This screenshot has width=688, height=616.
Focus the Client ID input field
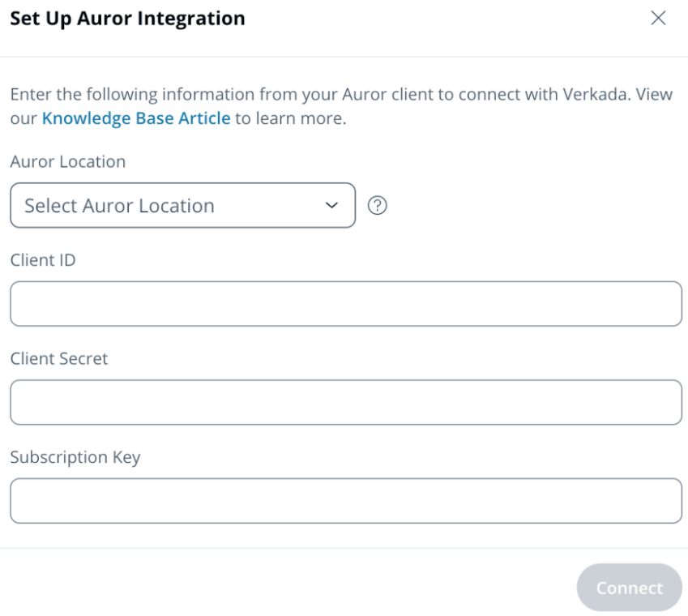(x=345, y=304)
